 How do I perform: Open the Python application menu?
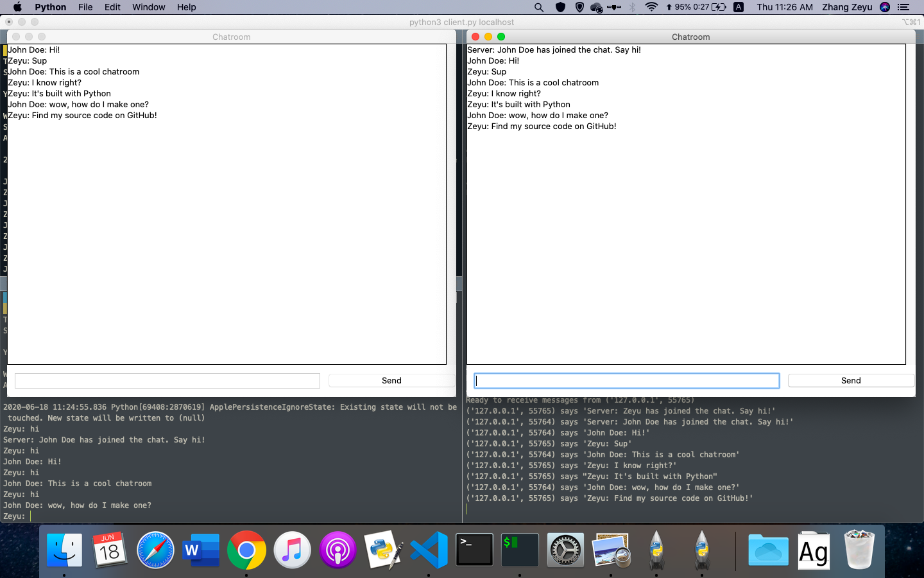click(x=51, y=7)
